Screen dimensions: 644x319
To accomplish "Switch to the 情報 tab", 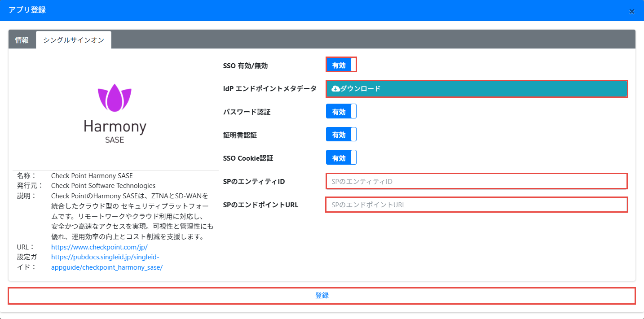I will click(22, 40).
